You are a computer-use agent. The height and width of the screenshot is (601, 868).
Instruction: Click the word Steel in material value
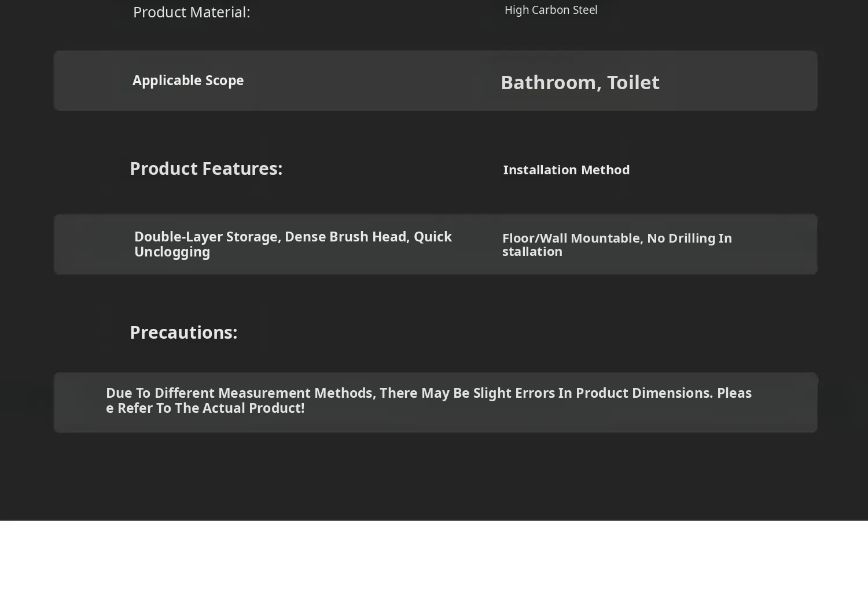point(584,10)
